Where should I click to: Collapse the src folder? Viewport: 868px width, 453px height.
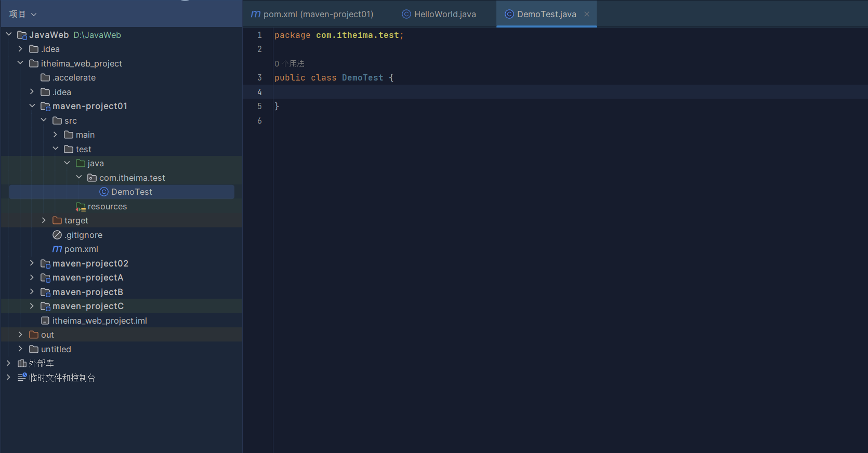click(x=44, y=120)
